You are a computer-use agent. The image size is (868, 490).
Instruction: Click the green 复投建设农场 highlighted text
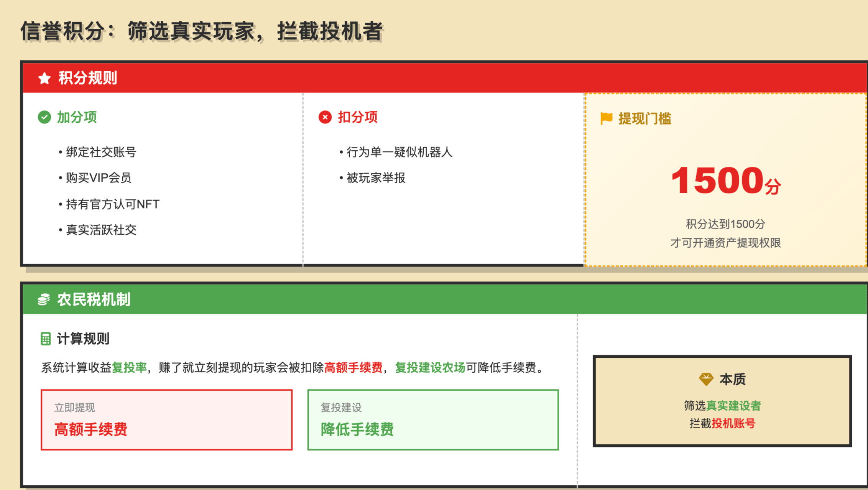click(x=430, y=367)
